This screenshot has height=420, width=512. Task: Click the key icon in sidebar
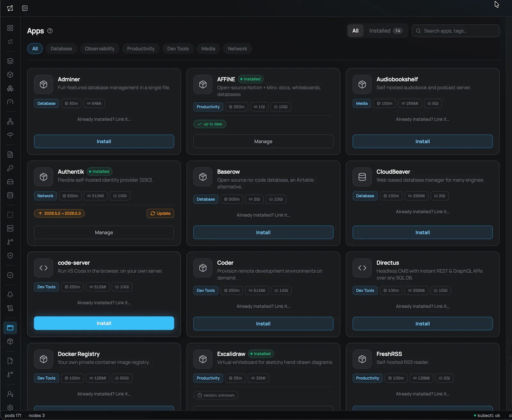pos(10,168)
